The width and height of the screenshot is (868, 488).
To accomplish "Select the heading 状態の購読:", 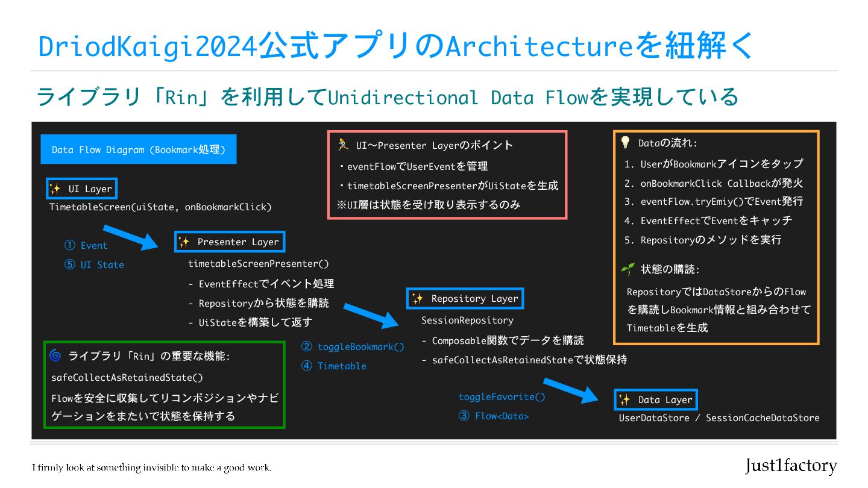I will 670,269.
